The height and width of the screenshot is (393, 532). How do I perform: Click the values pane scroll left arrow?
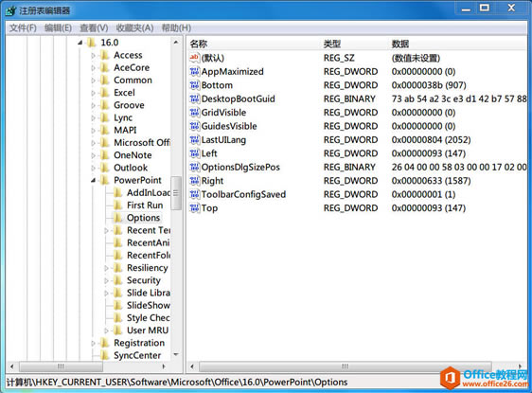(192, 366)
